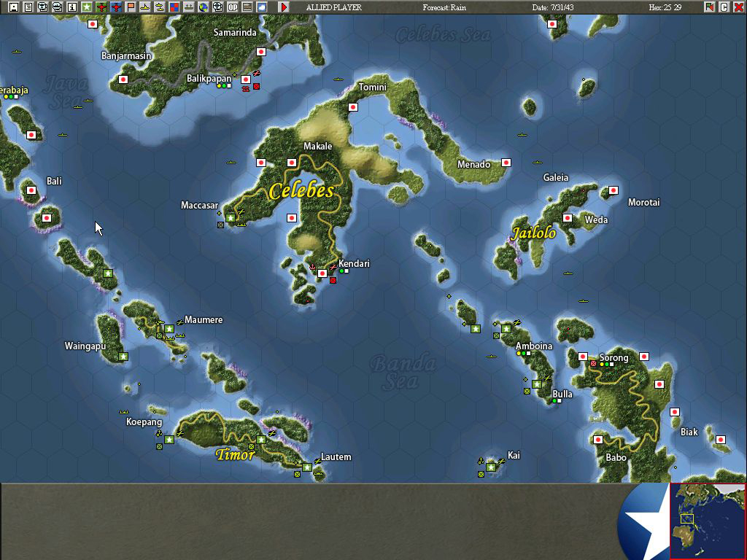Image resolution: width=747 pixels, height=560 pixels.
Task: Click the green aircraft toolbar icon
Action: pyautogui.click(x=101, y=7)
